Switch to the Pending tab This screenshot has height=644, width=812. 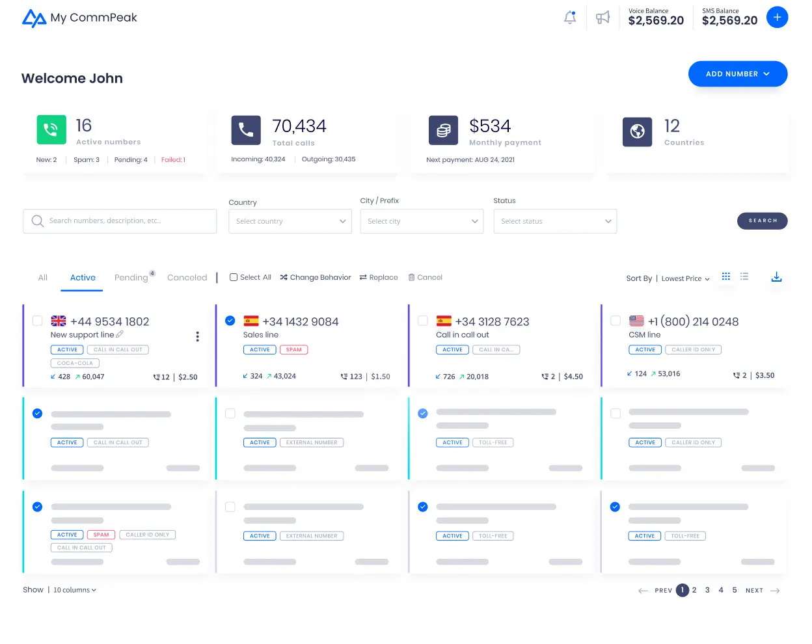click(131, 278)
